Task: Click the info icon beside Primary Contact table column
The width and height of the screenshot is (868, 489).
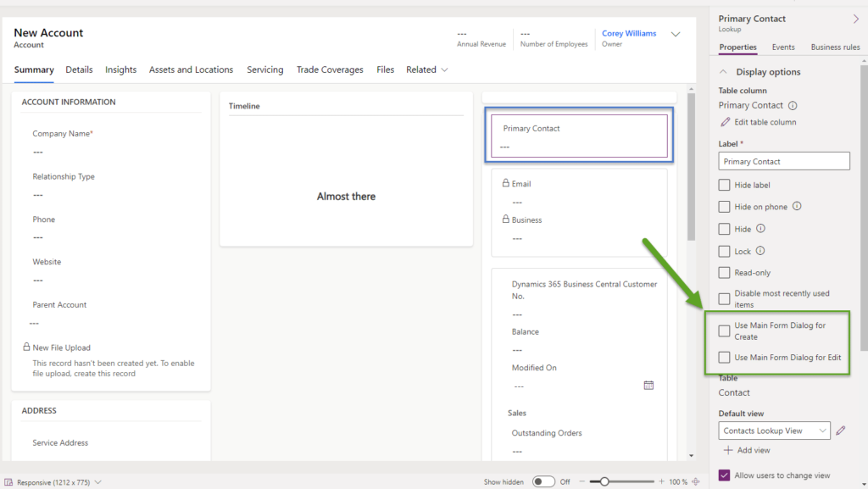Action: click(x=793, y=105)
